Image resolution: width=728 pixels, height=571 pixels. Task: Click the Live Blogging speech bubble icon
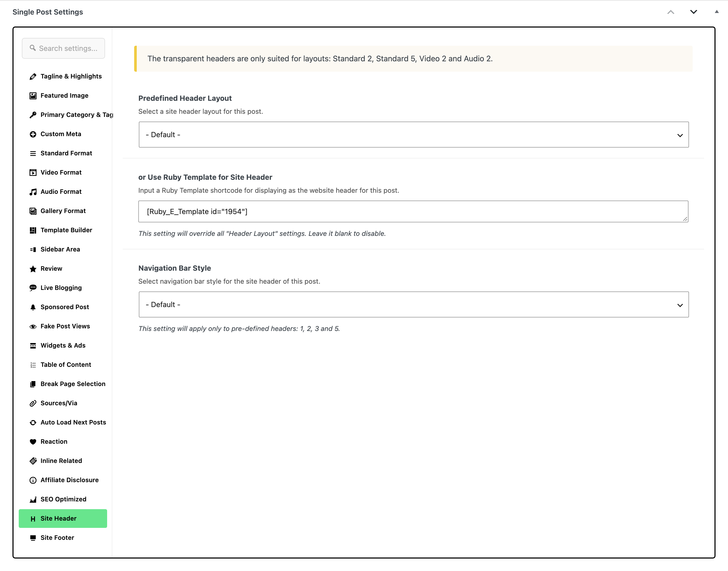point(33,288)
